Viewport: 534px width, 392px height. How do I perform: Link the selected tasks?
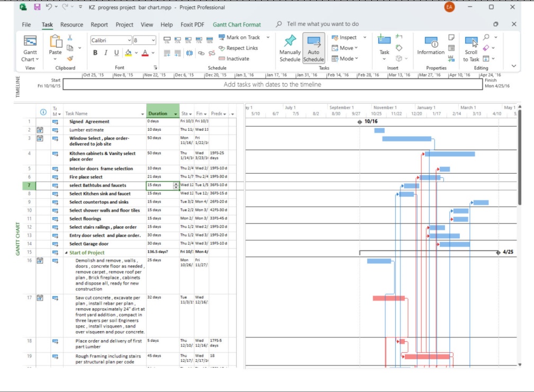(x=201, y=53)
